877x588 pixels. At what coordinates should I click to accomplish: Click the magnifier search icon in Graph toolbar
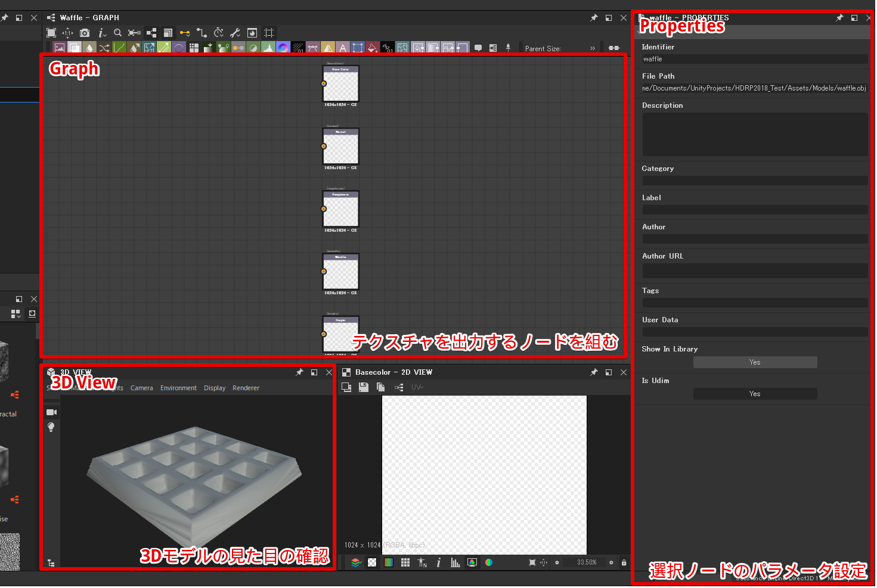tap(118, 33)
